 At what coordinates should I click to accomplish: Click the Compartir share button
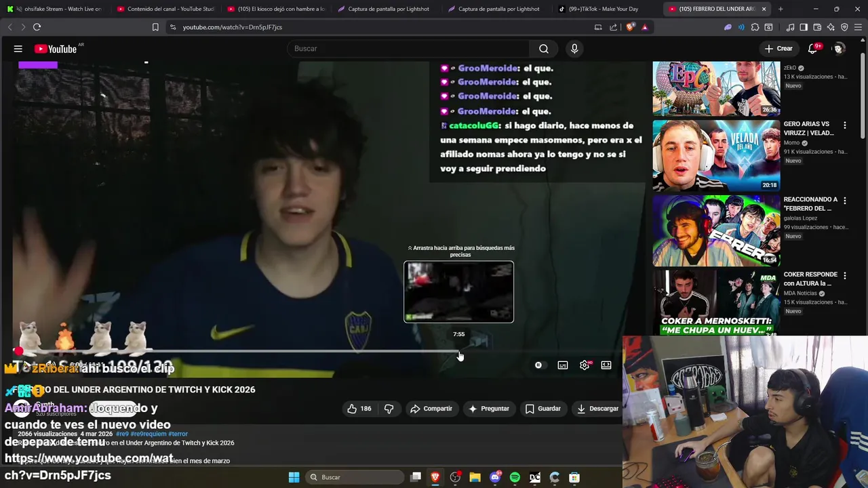click(431, 409)
